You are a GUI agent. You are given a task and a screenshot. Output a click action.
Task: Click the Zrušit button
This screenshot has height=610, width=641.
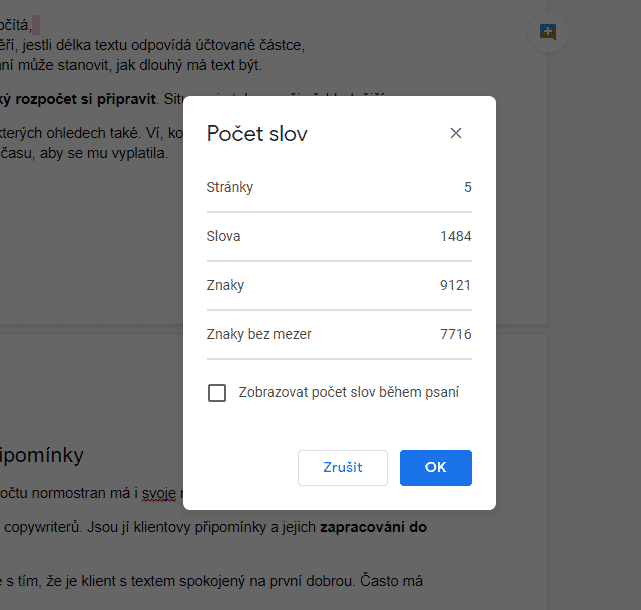point(343,468)
